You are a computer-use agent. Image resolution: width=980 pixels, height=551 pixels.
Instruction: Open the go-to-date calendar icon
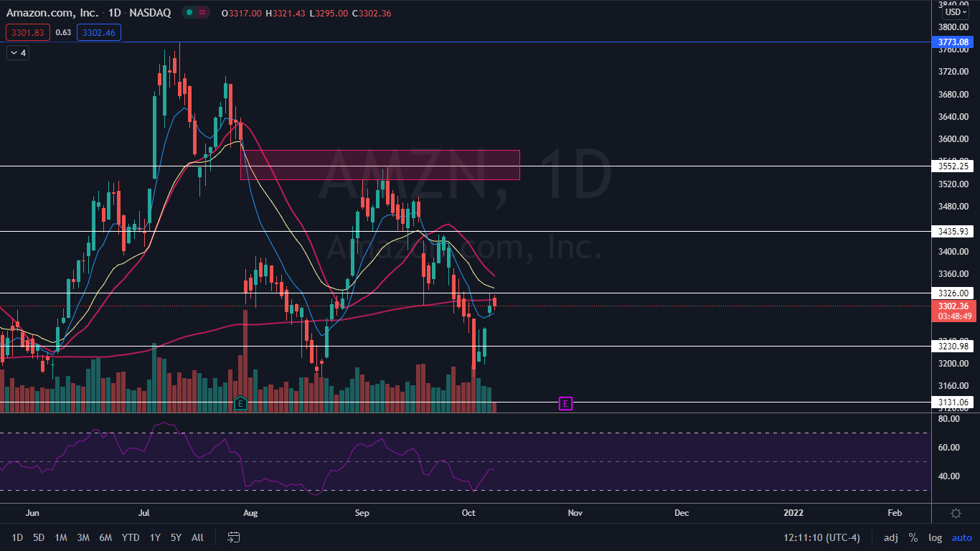(x=233, y=537)
